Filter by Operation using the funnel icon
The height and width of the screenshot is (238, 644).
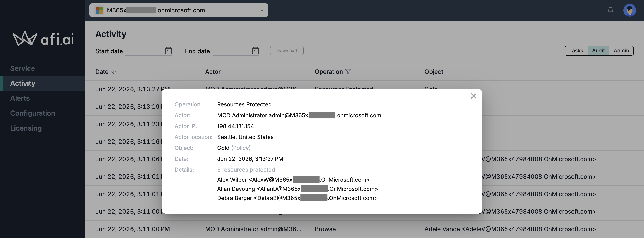pos(348,72)
